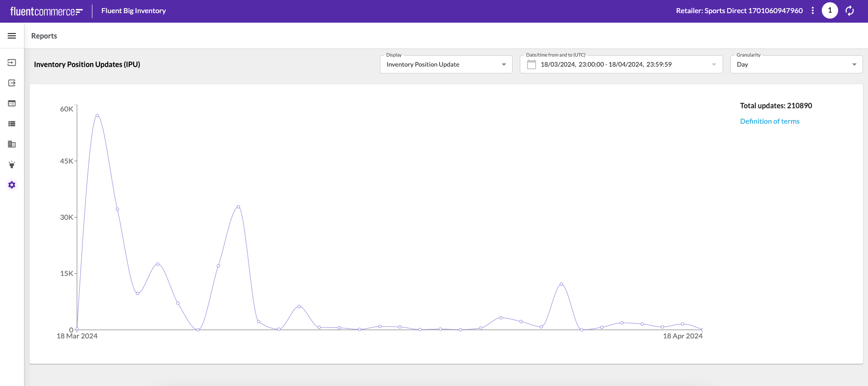Click the spotlight lamp sidebar icon

pos(12,164)
